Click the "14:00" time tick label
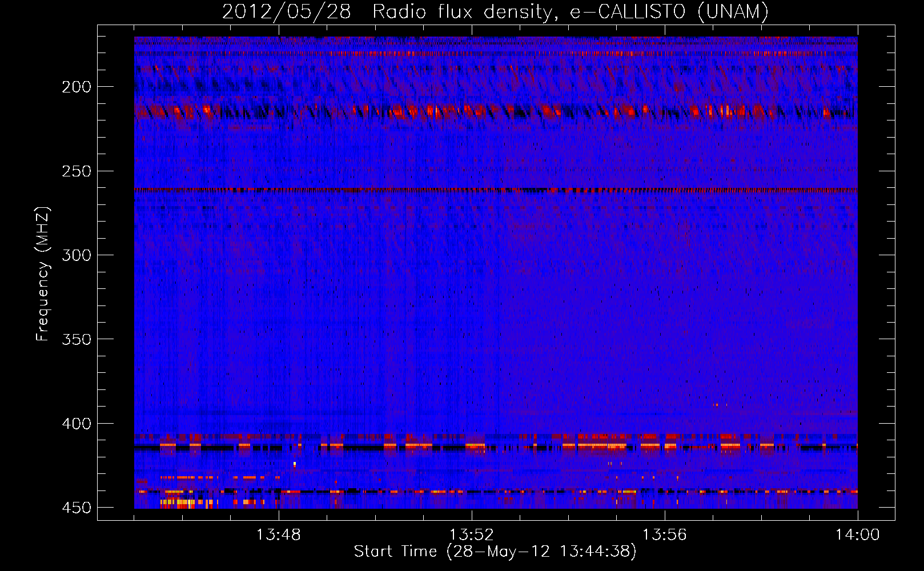 pos(857,535)
